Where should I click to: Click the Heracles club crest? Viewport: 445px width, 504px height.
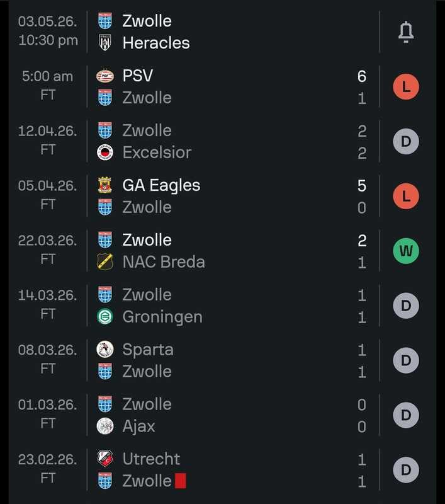point(104,43)
